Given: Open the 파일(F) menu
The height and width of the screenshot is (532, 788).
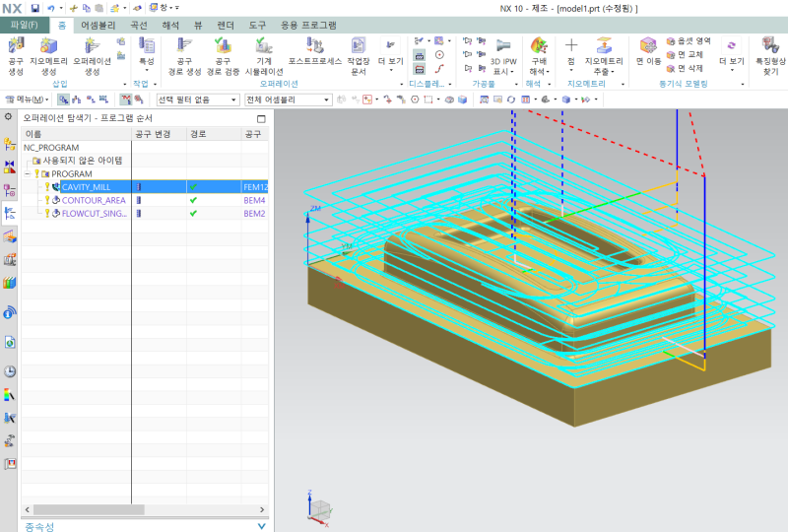Looking at the screenshot, I should 24,25.
